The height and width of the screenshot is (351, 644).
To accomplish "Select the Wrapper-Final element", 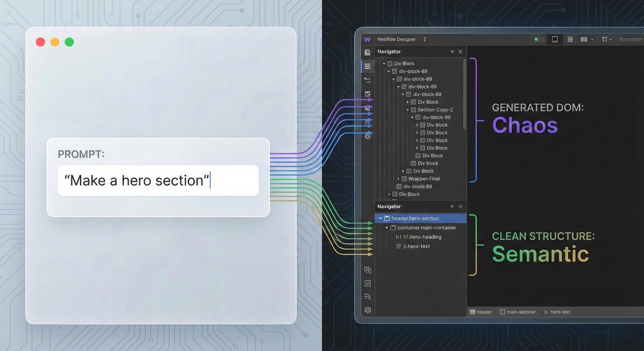I will point(424,179).
